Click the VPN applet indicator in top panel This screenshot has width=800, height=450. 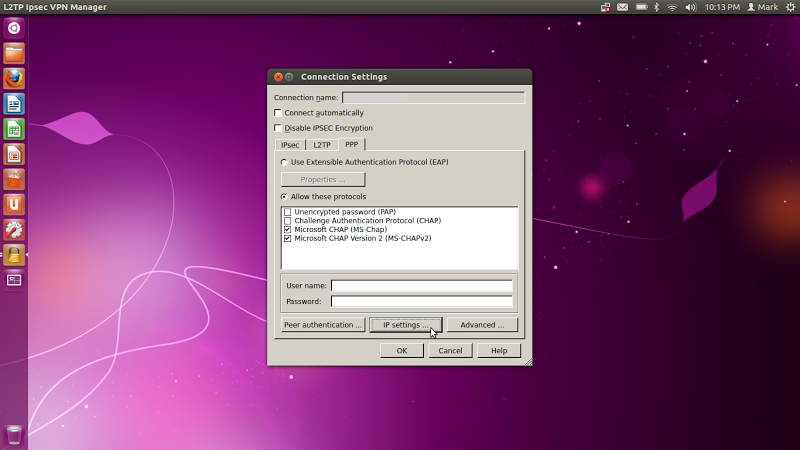point(606,7)
